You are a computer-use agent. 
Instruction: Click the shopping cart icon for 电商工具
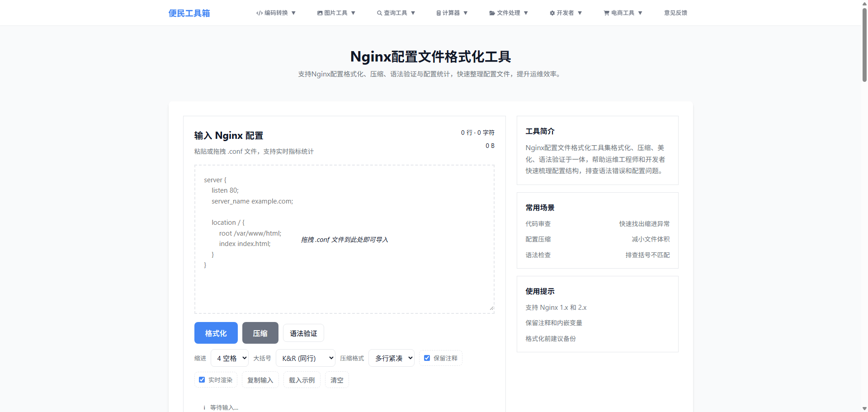pyautogui.click(x=606, y=13)
